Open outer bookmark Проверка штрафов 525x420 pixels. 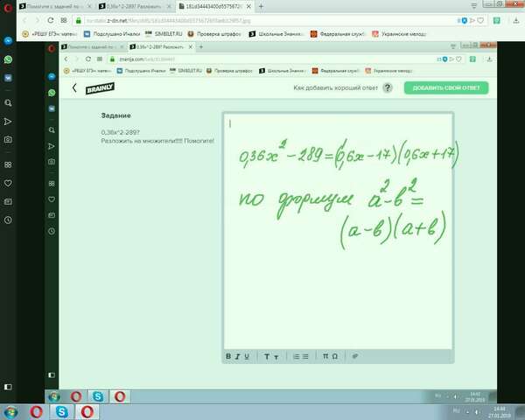click(x=214, y=34)
